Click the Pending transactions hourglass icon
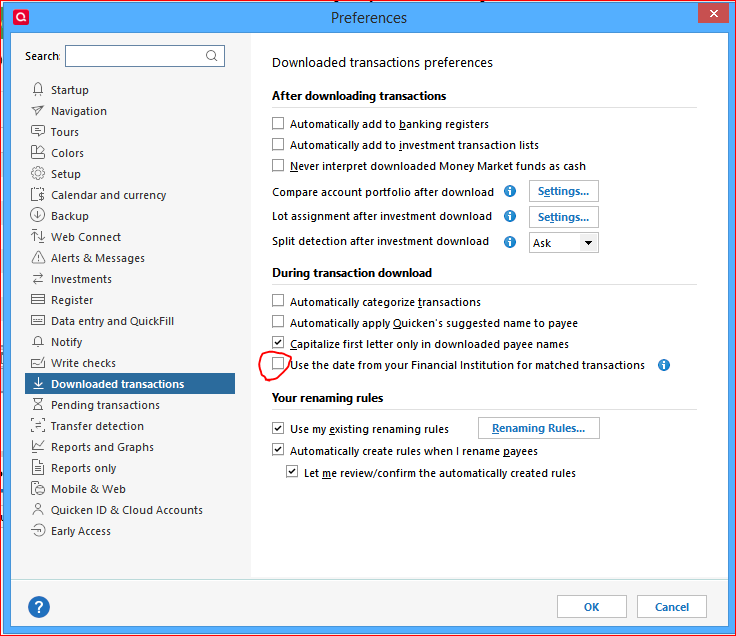This screenshot has width=736, height=636. pyautogui.click(x=38, y=404)
